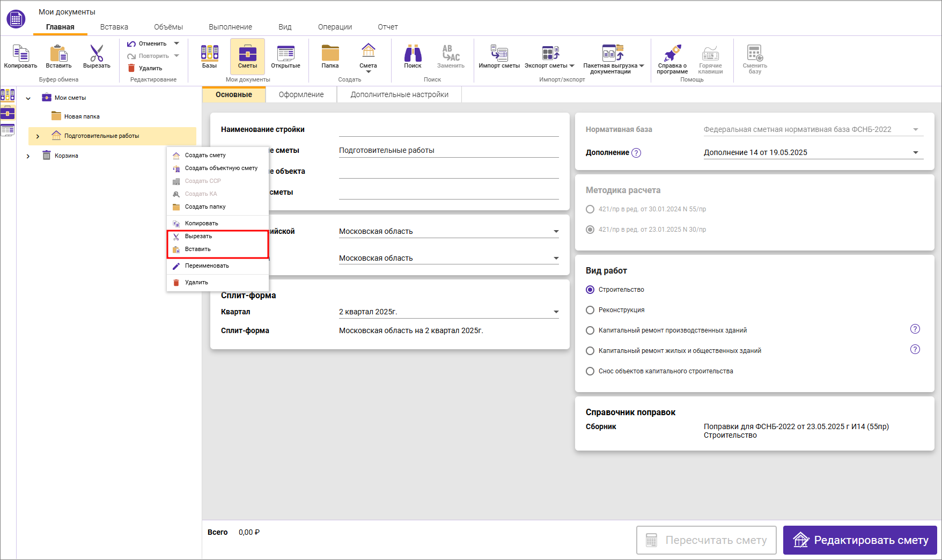Choose Переименовать in the context menu
The width and height of the screenshot is (942, 560).
pos(207,266)
